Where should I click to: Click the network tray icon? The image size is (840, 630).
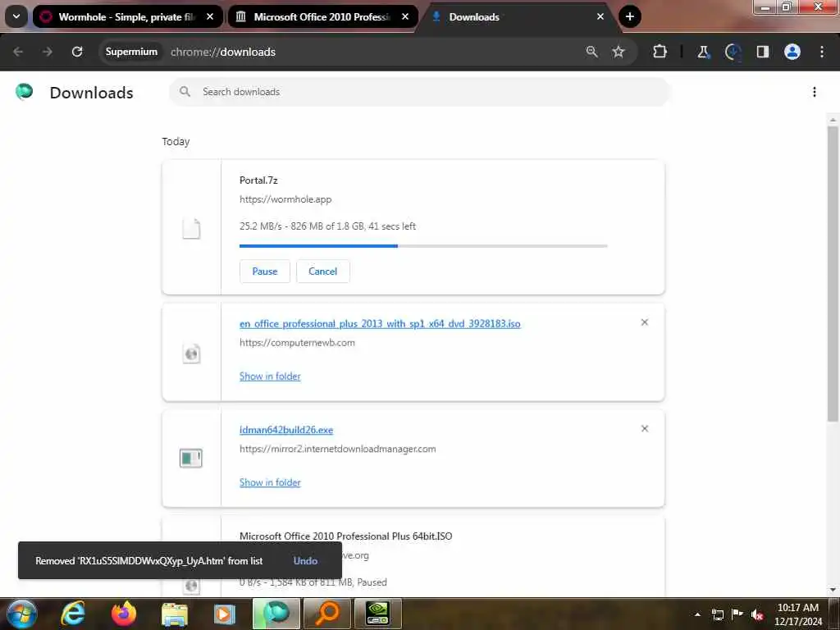pyautogui.click(x=717, y=614)
